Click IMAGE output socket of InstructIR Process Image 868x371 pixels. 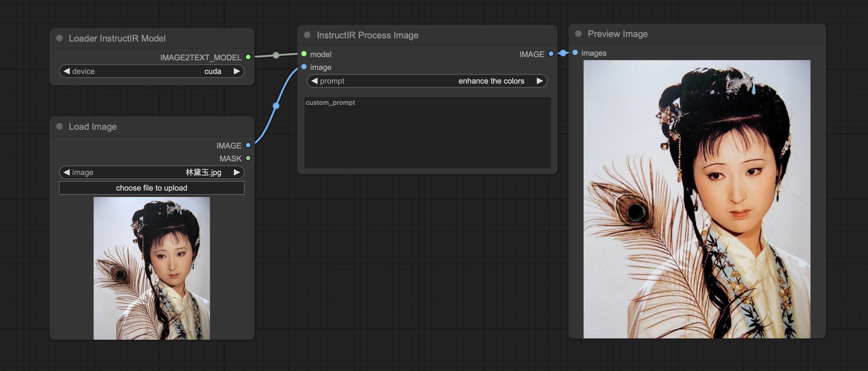coord(551,54)
